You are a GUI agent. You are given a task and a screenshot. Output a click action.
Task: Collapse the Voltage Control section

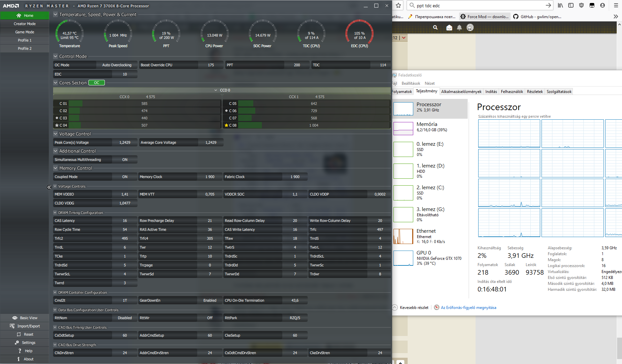coord(55,134)
